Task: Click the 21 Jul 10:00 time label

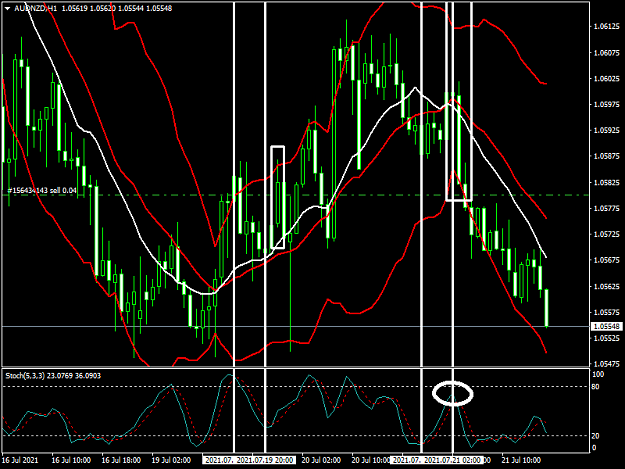Action: tap(521, 460)
